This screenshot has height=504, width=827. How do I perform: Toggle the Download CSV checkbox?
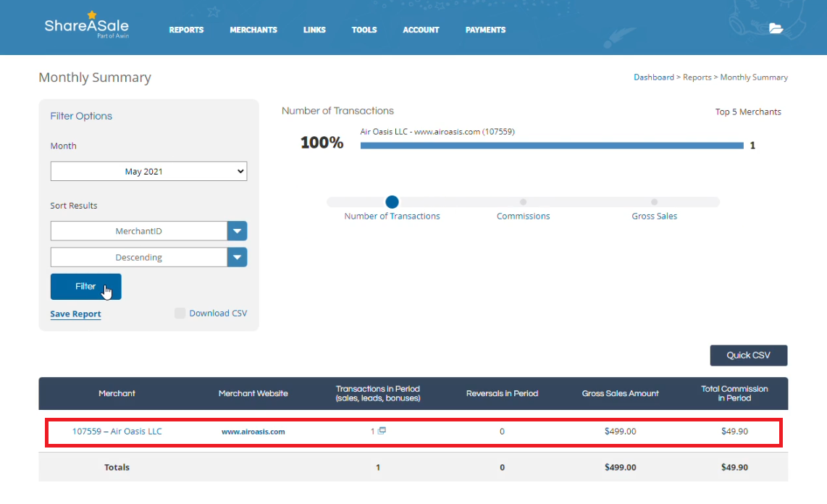pos(180,313)
